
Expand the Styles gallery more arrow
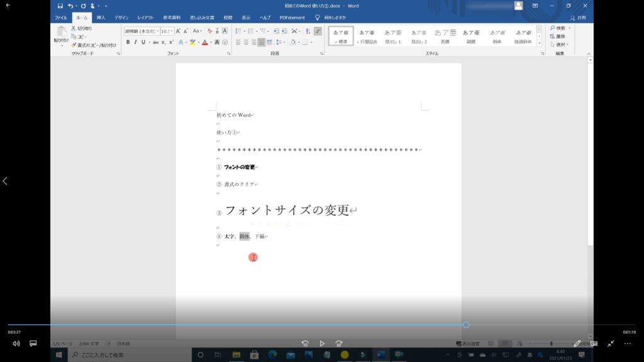click(539, 43)
